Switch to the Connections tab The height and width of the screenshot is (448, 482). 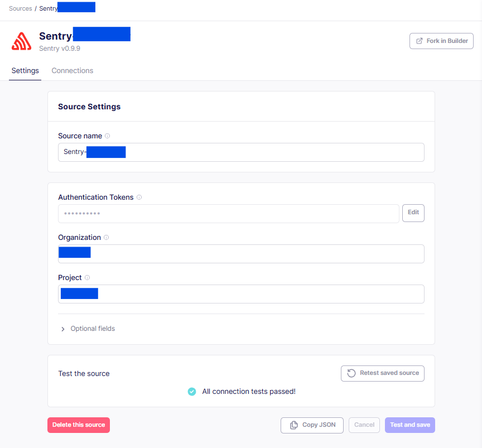72,70
